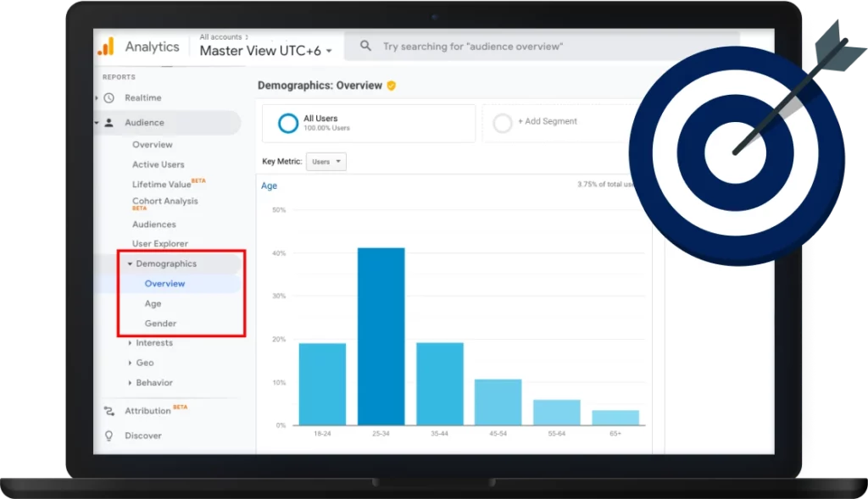The height and width of the screenshot is (499, 868).
Task: Click the Discover lightbulb icon
Action: click(x=108, y=435)
